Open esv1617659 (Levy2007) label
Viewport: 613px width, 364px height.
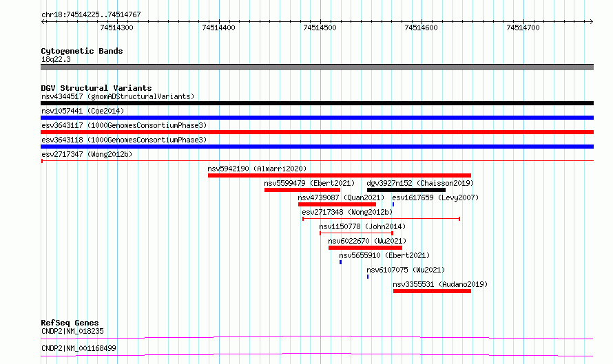(x=435, y=197)
